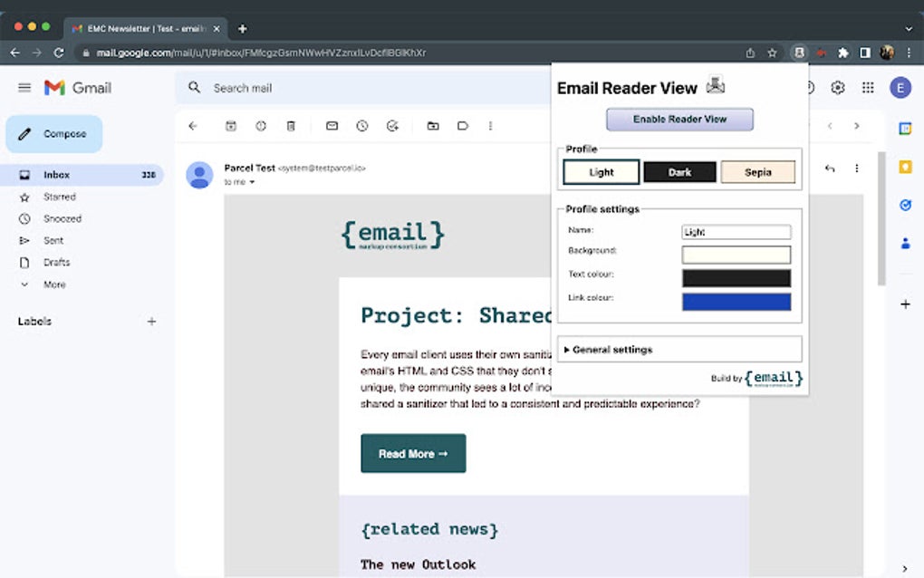The width and height of the screenshot is (924, 578).
Task: Apply a label to the email
Action: tap(463, 126)
